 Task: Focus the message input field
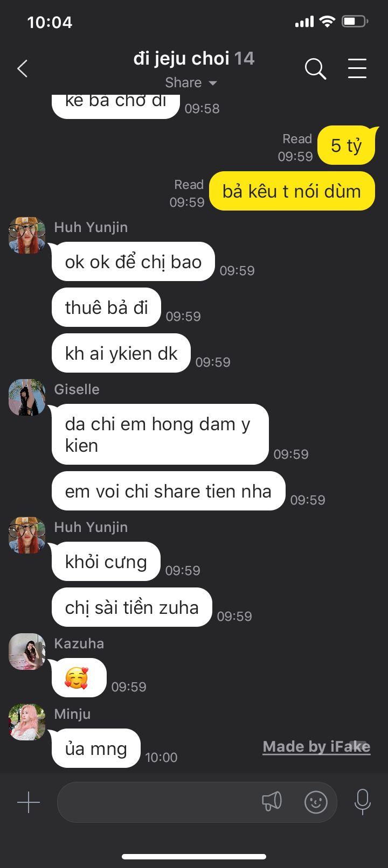[197, 802]
